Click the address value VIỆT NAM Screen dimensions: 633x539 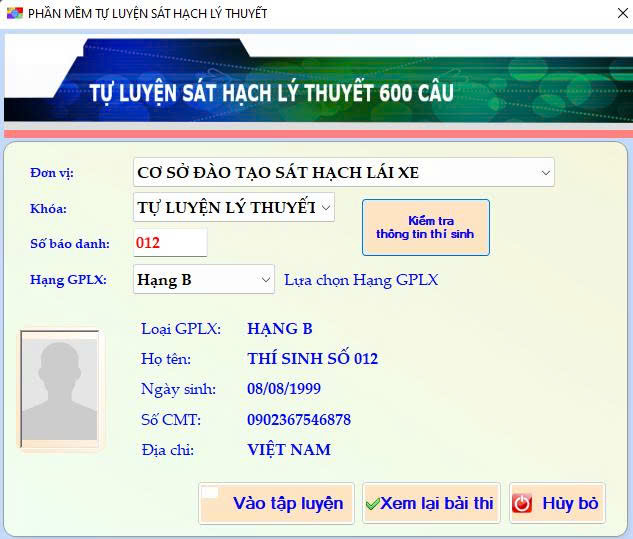[x=289, y=449]
